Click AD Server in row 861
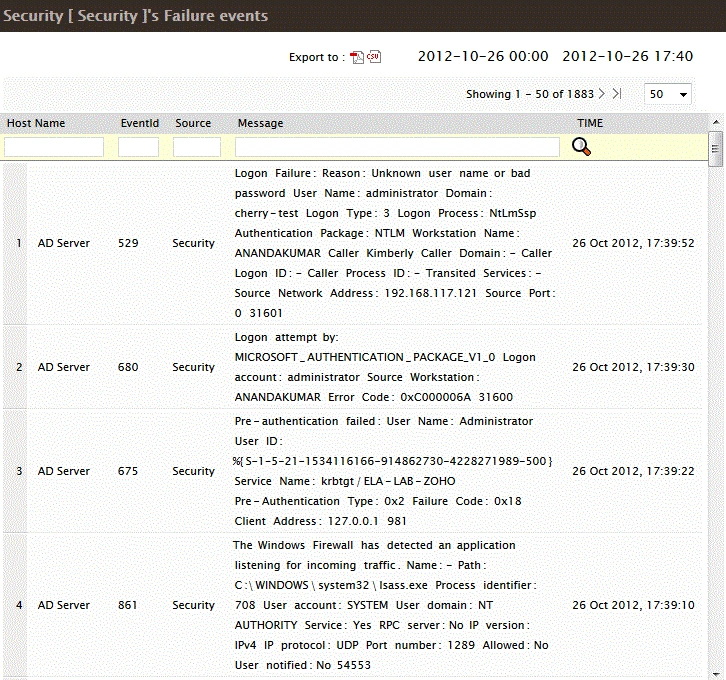 click(64, 605)
